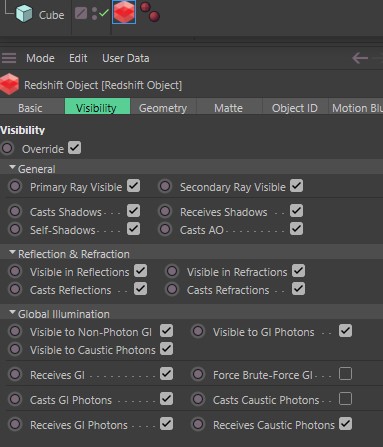This screenshot has height=447, width=383.
Task: Uncheck Visible to Non-Photon GI
Action: click(166, 331)
